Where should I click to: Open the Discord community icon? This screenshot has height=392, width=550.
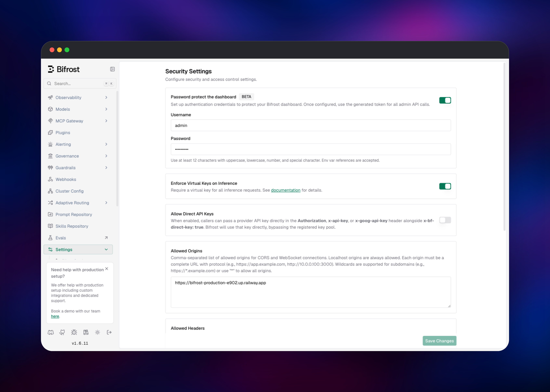tap(51, 332)
